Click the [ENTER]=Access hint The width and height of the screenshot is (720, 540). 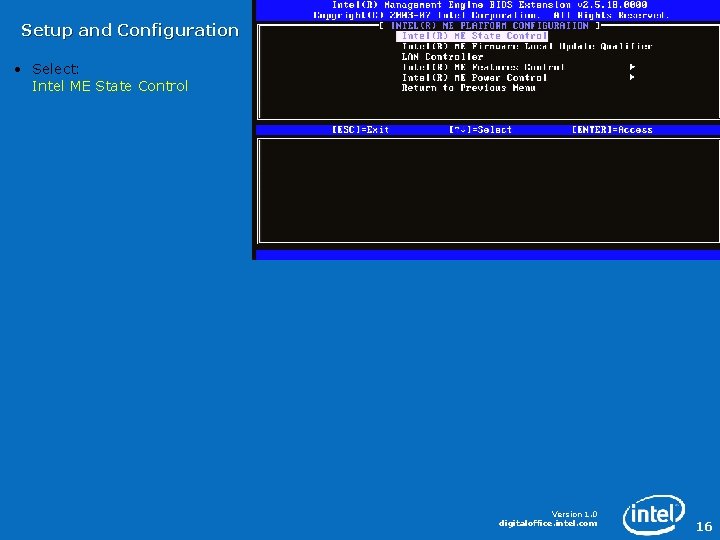click(612, 130)
